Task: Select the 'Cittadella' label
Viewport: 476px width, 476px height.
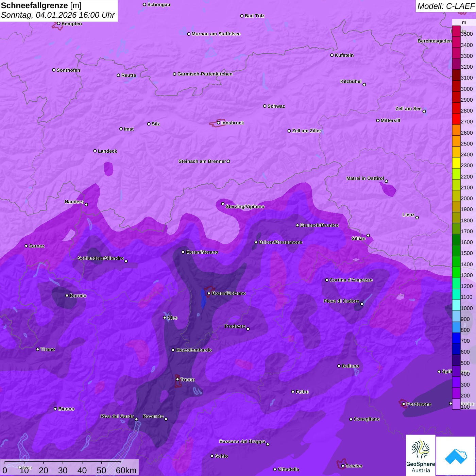Action: tap(289, 470)
